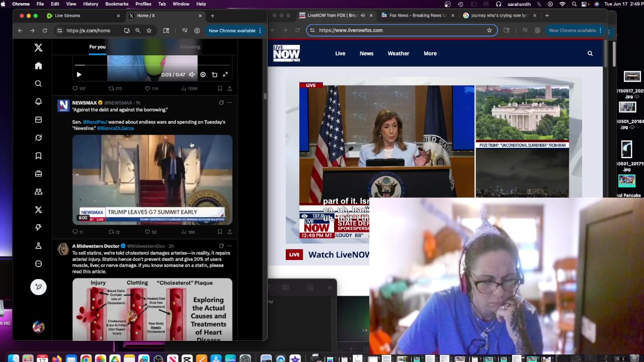Unmute the top post video
The width and height of the screenshot is (644, 362).
(192, 74)
